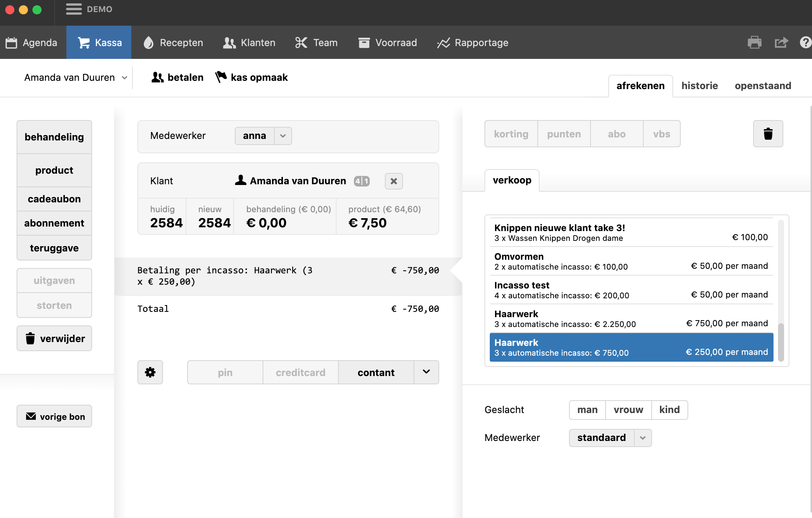Image resolution: width=812 pixels, height=518 pixels.
Task: Expand the anna medewerker dropdown
Action: tap(283, 136)
